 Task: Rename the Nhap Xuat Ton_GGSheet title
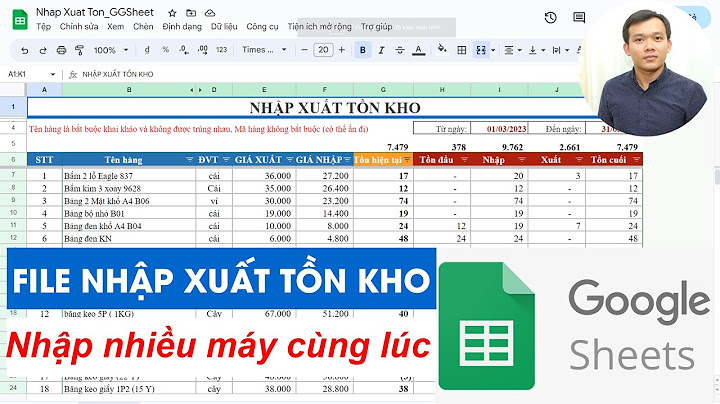tap(95, 12)
